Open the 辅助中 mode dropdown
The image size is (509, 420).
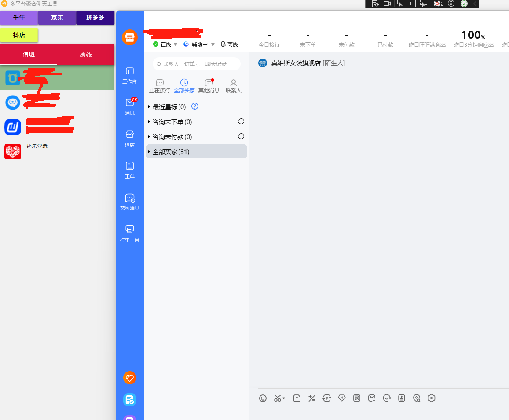tap(213, 44)
